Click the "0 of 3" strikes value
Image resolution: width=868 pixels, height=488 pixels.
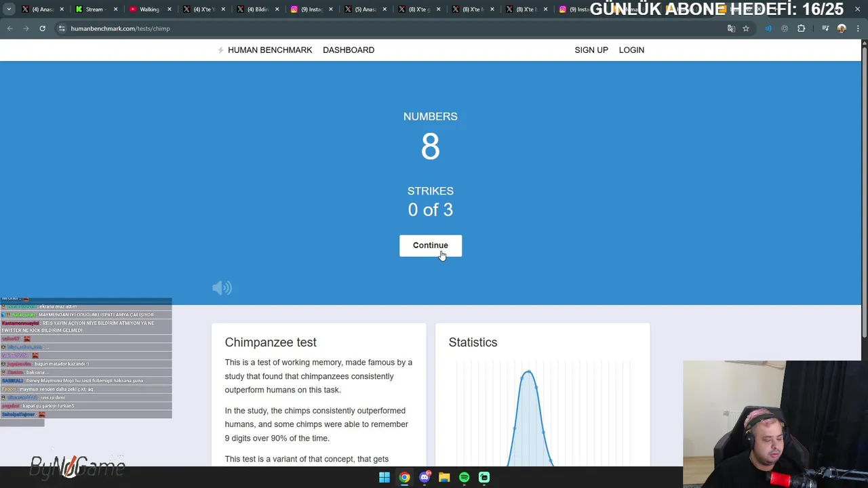[431, 210]
